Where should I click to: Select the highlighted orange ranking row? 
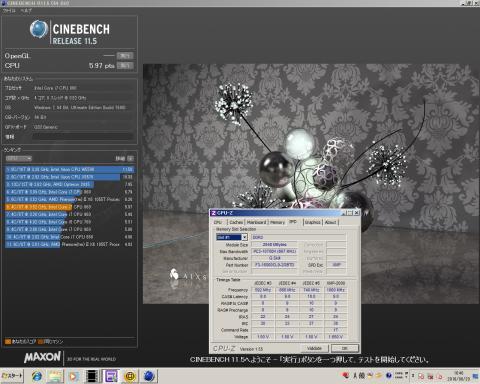pyautogui.click(x=69, y=207)
